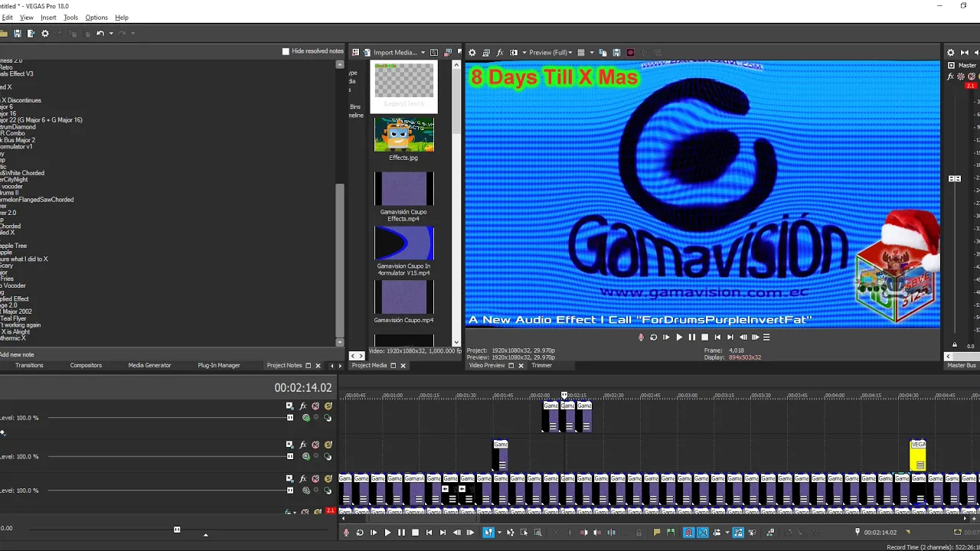Click the playback rate slider handle below the track list

pyautogui.click(x=177, y=529)
